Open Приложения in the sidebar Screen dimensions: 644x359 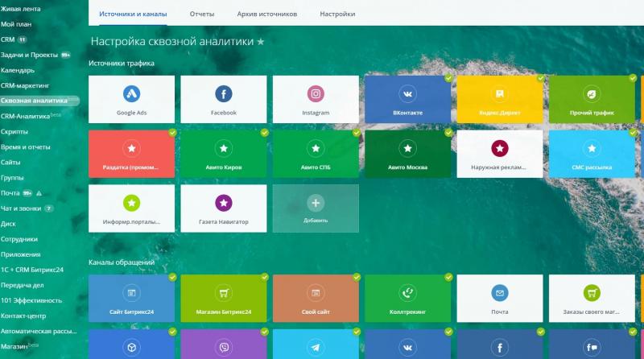point(21,254)
